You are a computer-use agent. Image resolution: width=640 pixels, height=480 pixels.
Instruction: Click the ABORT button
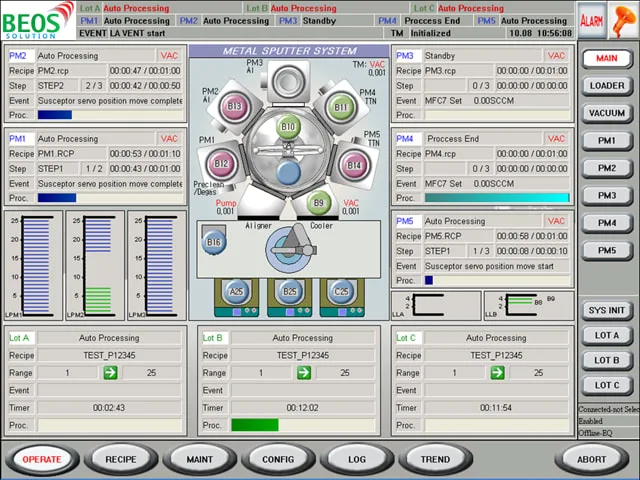[591, 459]
